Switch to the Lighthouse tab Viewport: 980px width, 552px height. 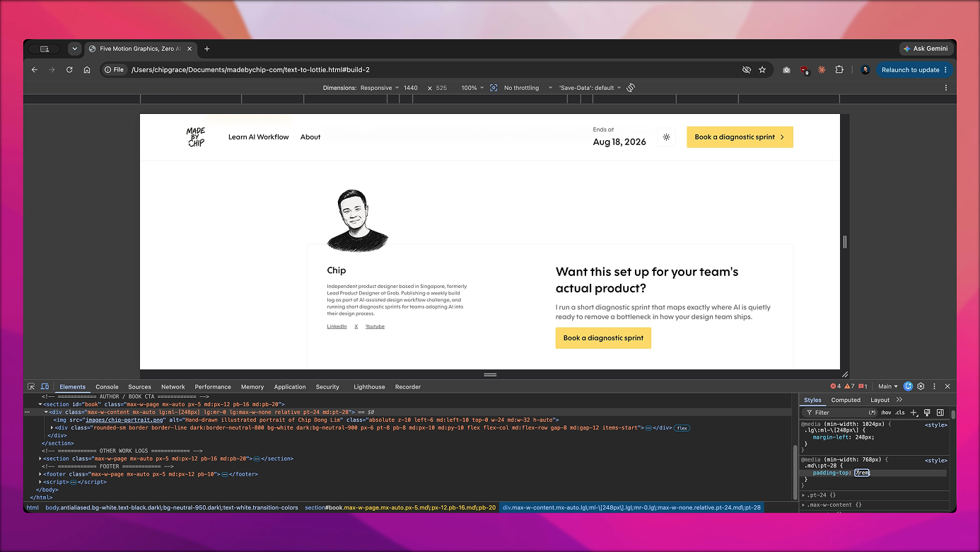pyautogui.click(x=369, y=387)
